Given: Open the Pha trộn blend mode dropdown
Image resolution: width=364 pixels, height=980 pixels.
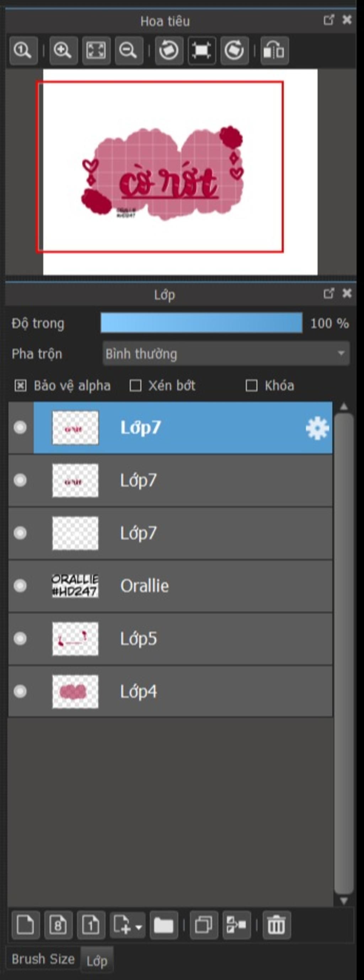Looking at the screenshot, I should click(226, 354).
